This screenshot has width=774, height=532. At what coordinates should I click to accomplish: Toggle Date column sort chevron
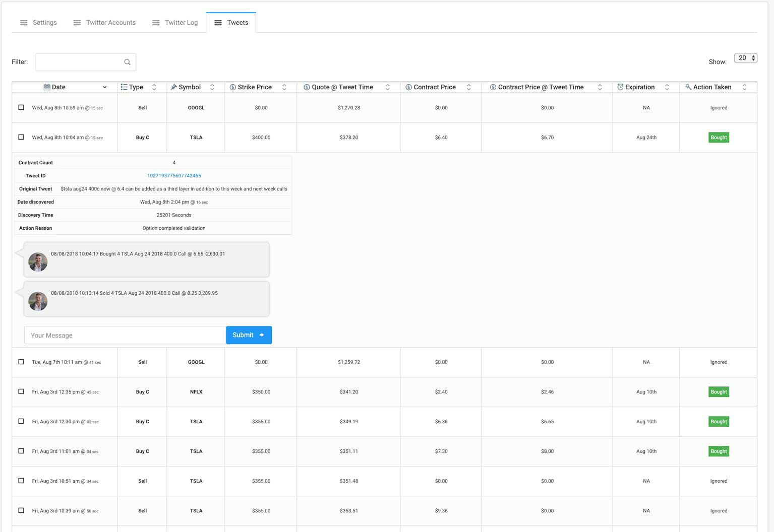pyautogui.click(x=105, y=87)
